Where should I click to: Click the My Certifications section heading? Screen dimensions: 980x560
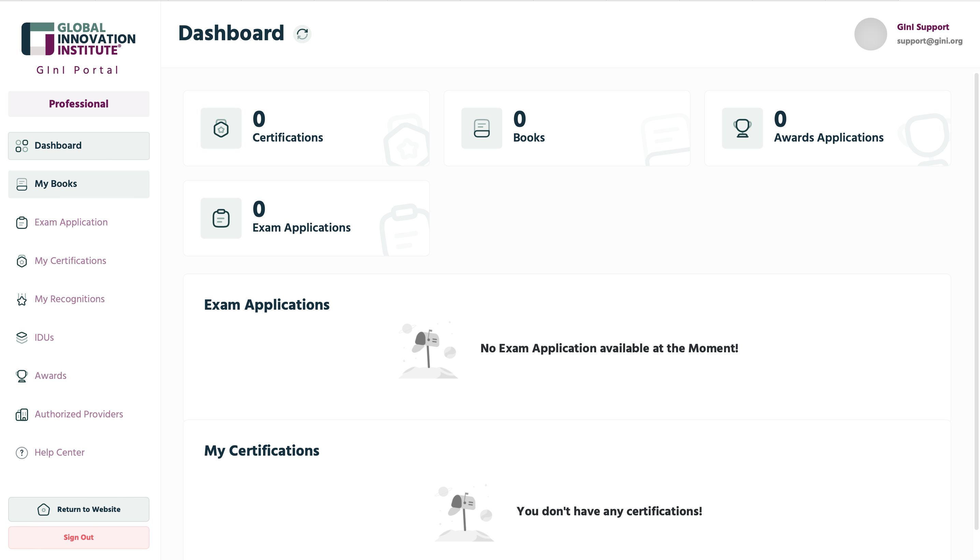tap(262, 451)
